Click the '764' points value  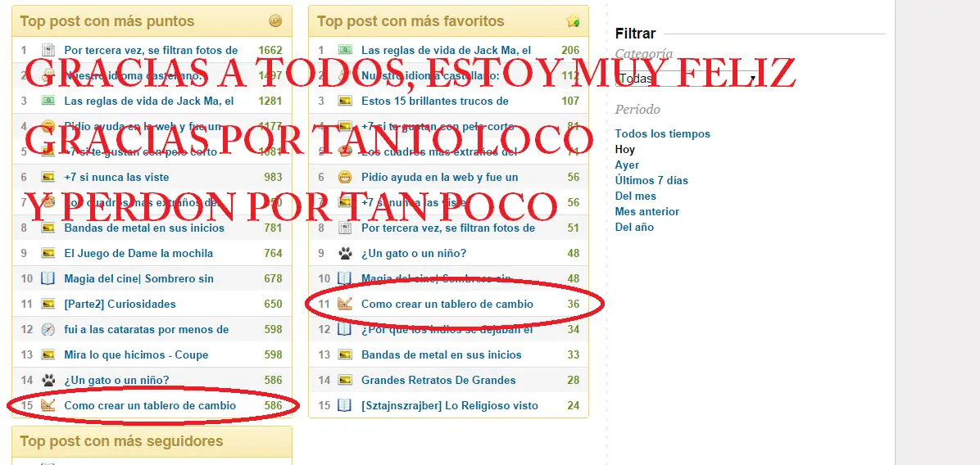pos(273,254)
